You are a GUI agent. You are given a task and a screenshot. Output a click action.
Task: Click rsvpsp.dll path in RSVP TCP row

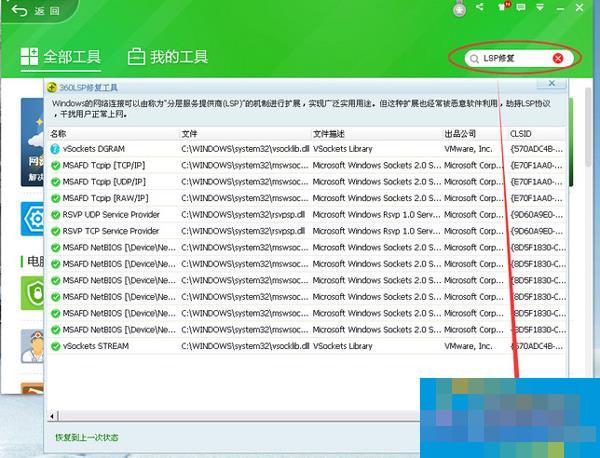pos(243,231)
